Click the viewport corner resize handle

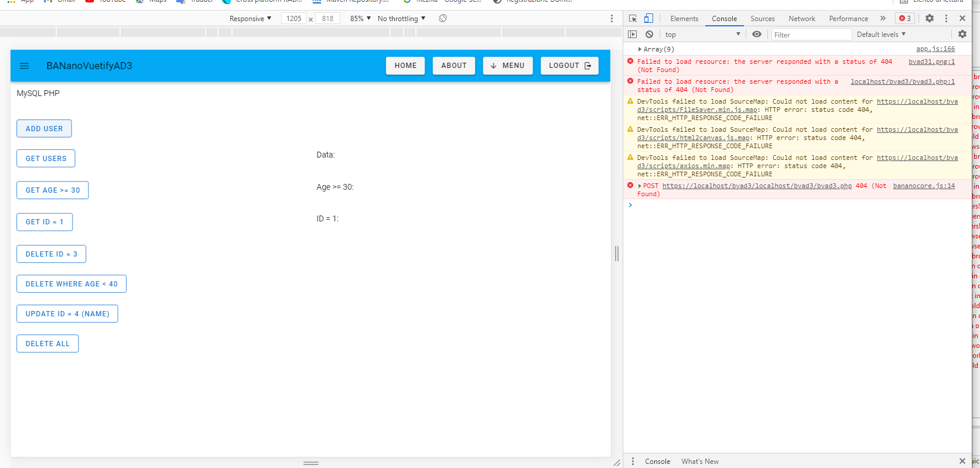coord(616,463)
